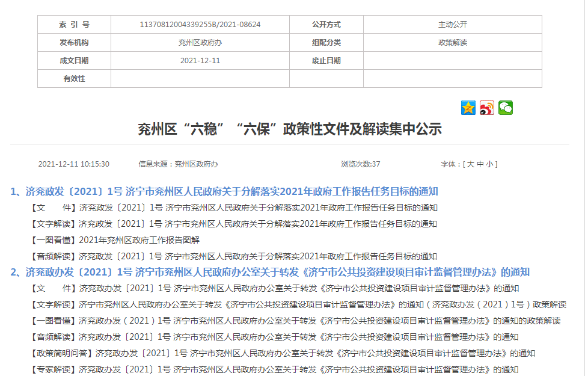Click the 政策解读 category cell in the table
The image size is (588, 376).
coord(452,43)
